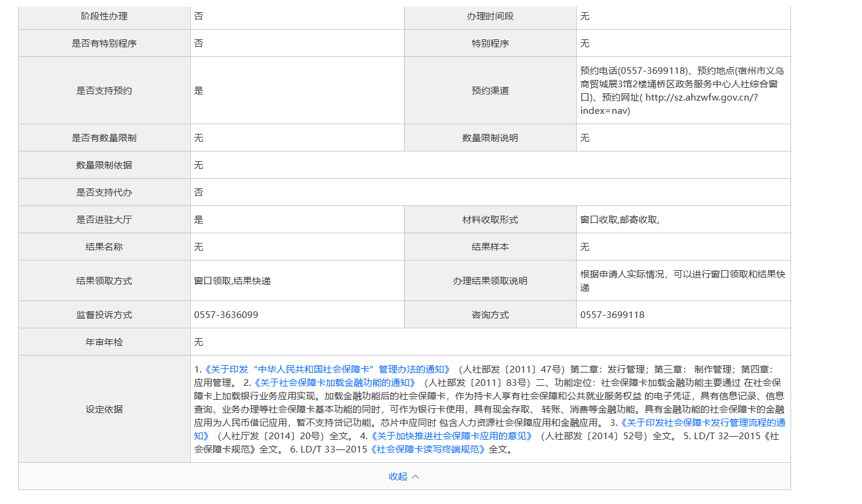Click the 年审年检 row label
This screenshot has width=862, height=504.
104,342
